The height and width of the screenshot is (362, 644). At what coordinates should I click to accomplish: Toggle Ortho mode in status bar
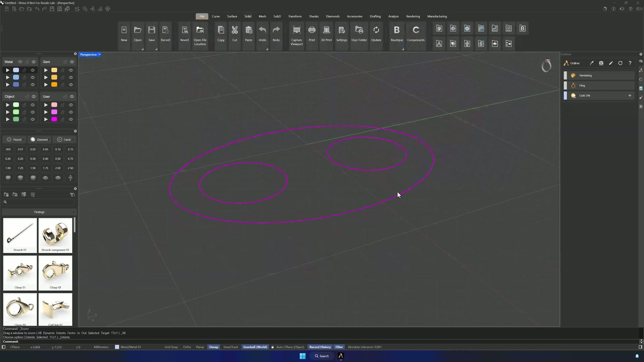pos(187,347)
